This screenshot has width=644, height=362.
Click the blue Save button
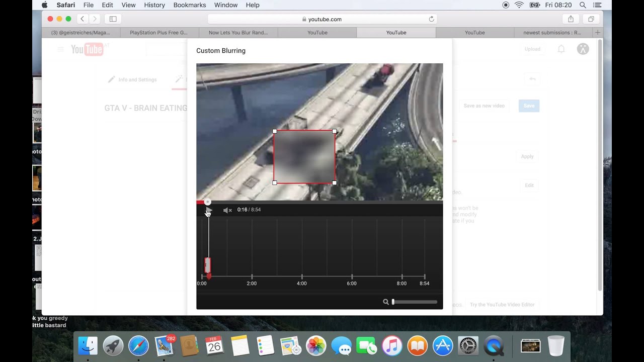pos(529,106)
